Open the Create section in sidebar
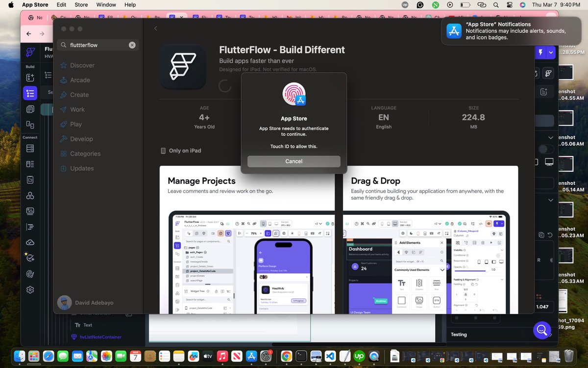Screen dimensions: 588x368 pyautogui.click(x=74, y=95)
